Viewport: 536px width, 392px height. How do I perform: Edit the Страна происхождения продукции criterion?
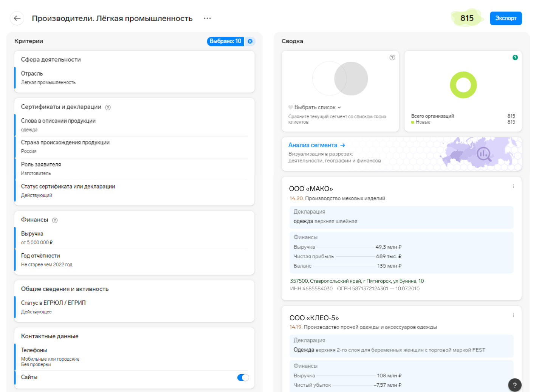pos(135,147)
